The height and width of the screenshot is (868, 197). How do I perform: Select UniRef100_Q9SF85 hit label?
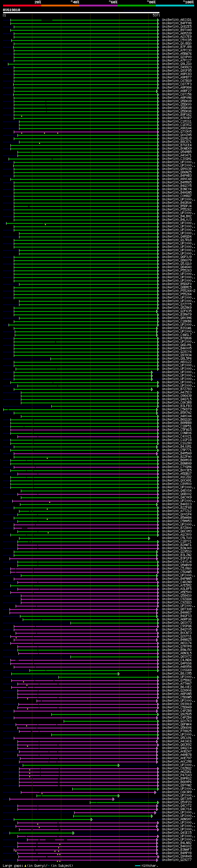(x=176, y=71)
